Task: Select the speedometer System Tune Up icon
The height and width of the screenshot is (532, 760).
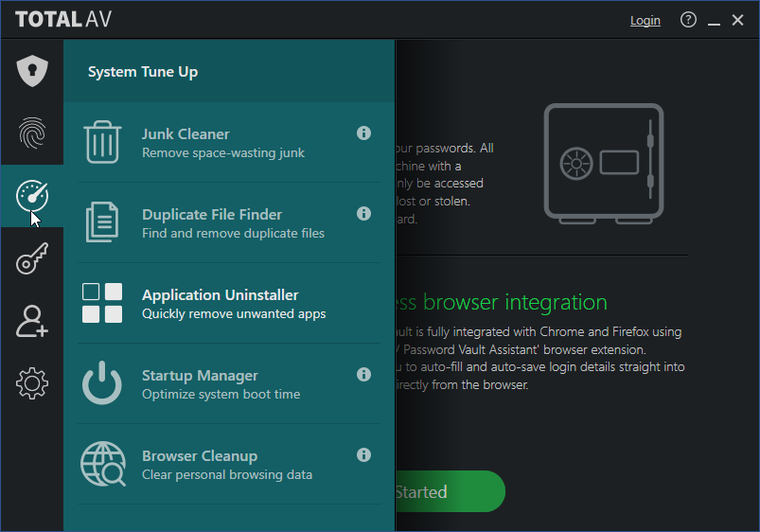Action: click(32, 195)
